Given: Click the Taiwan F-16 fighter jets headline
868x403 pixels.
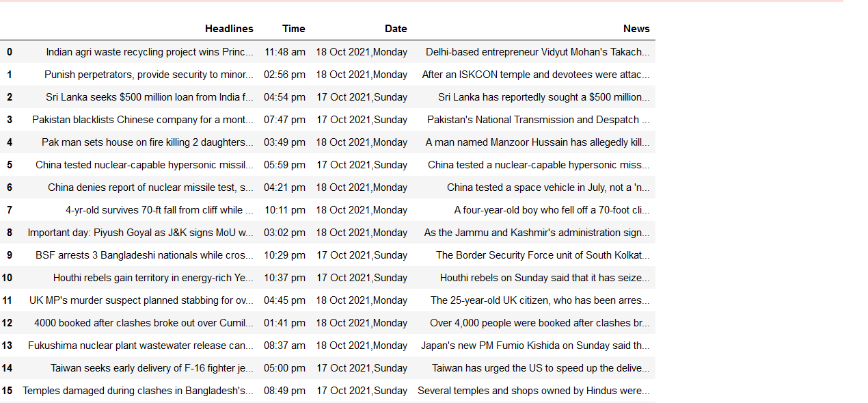Looking at the screenshot, I should 152,368.
